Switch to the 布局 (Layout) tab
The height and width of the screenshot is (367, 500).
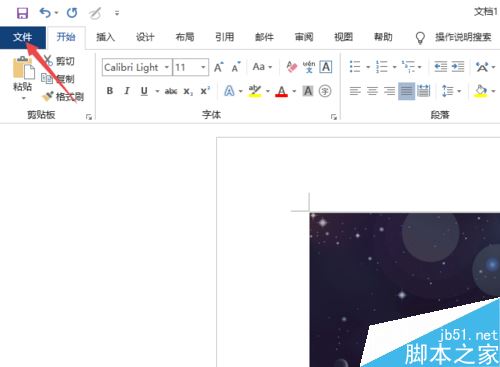point(185,37)
